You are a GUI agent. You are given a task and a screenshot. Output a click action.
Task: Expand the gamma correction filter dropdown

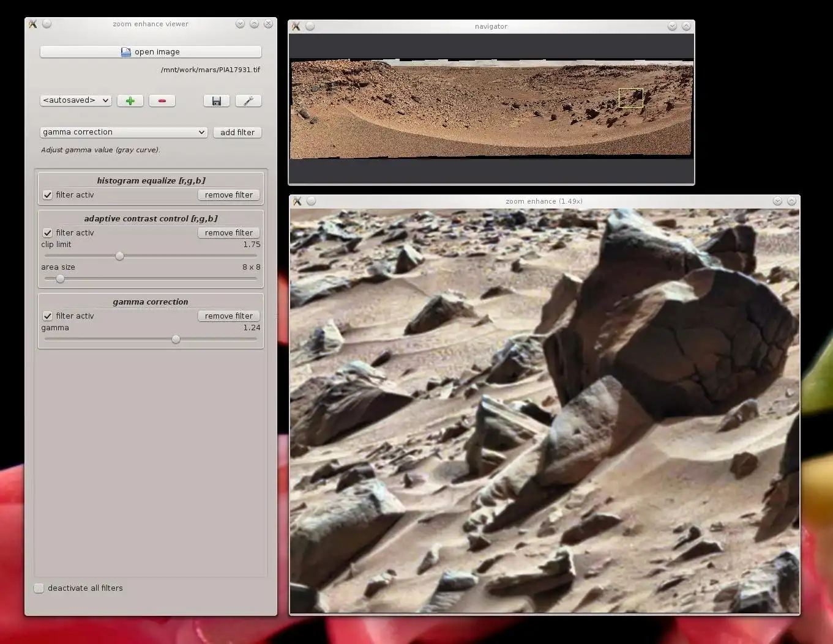pyautogui.click(x=124, y=132)
